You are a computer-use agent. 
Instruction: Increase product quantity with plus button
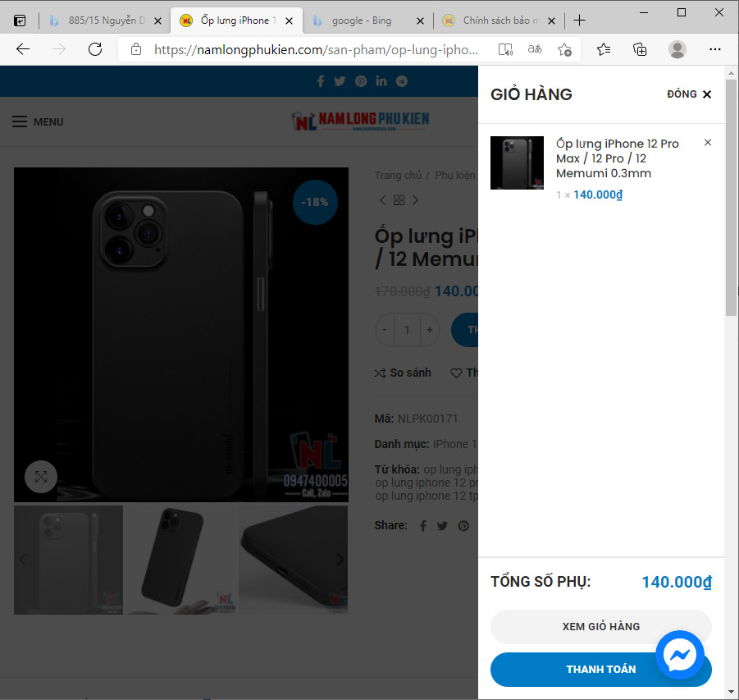coord(429,330)
